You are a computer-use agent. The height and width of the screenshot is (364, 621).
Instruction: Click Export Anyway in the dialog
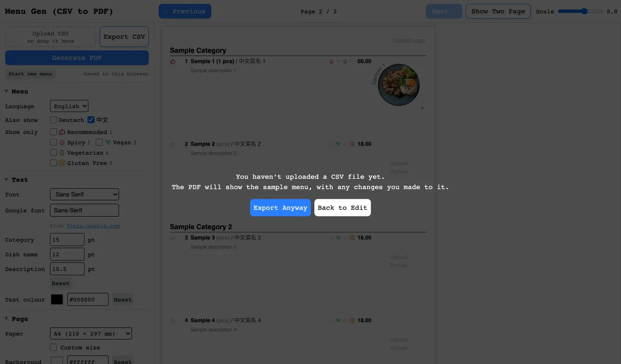coord(280,208)
